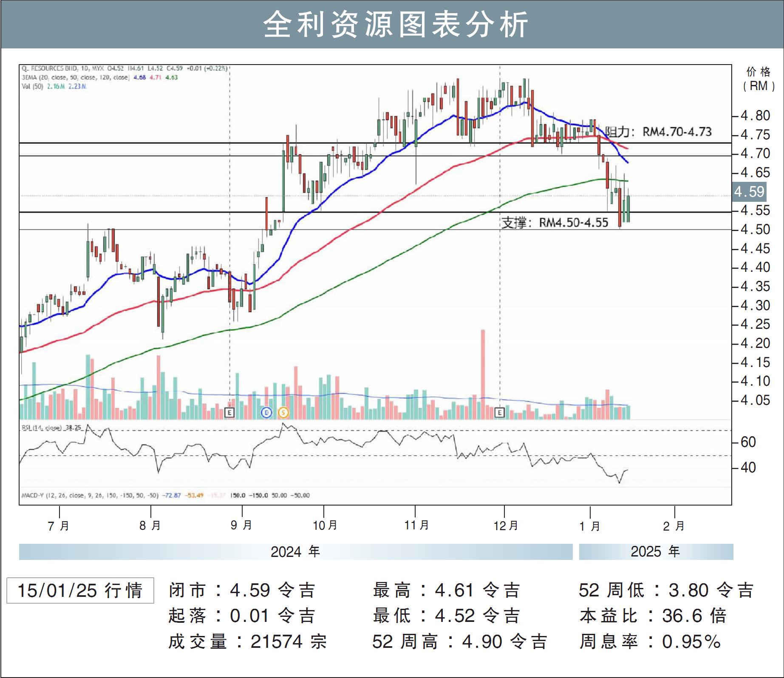Click the P/E ratio 本益比: 36.6 倍
The height and width of the screenshot is (678, 784).
(653, 616)
